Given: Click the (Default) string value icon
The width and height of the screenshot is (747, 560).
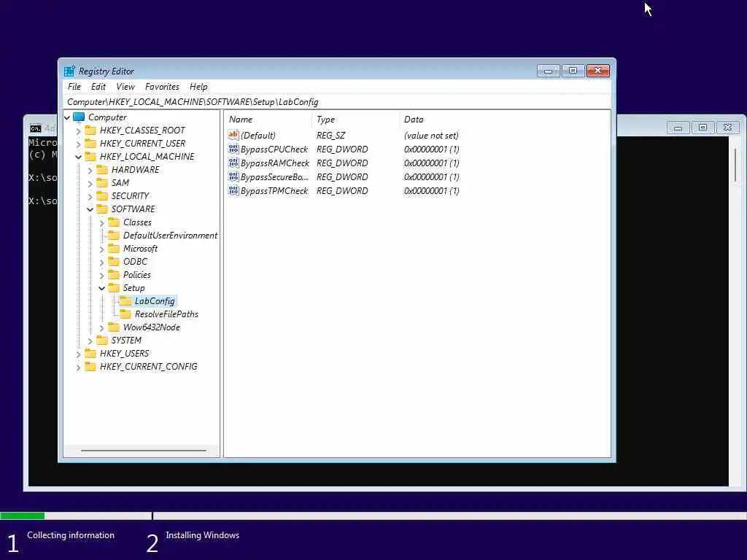Looking at the screenshot, I should point(233,135).
